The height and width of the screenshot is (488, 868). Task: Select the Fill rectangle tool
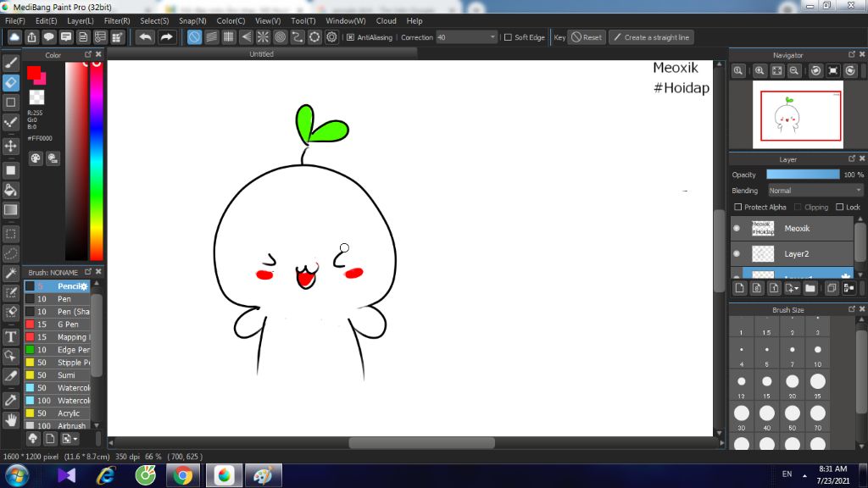(x=10, y=170)
